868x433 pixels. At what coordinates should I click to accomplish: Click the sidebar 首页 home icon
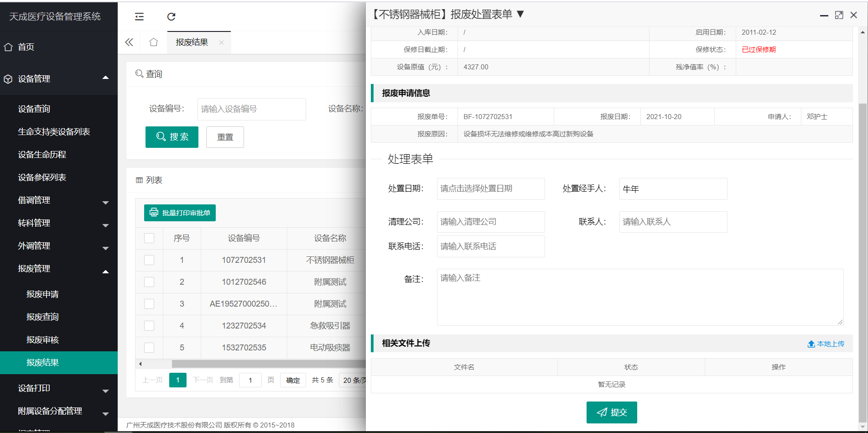click(x=8, y=47)
